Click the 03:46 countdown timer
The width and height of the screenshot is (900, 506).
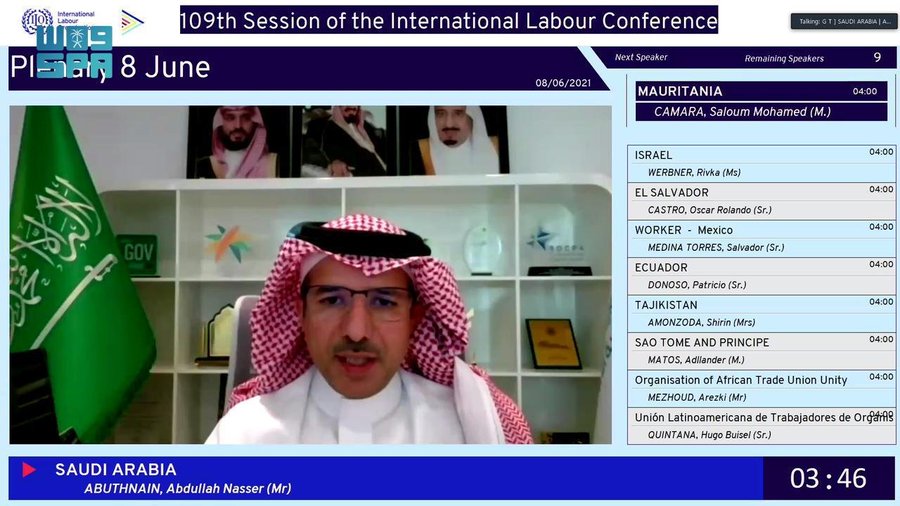pyautogui.click(x=828, y=478)
